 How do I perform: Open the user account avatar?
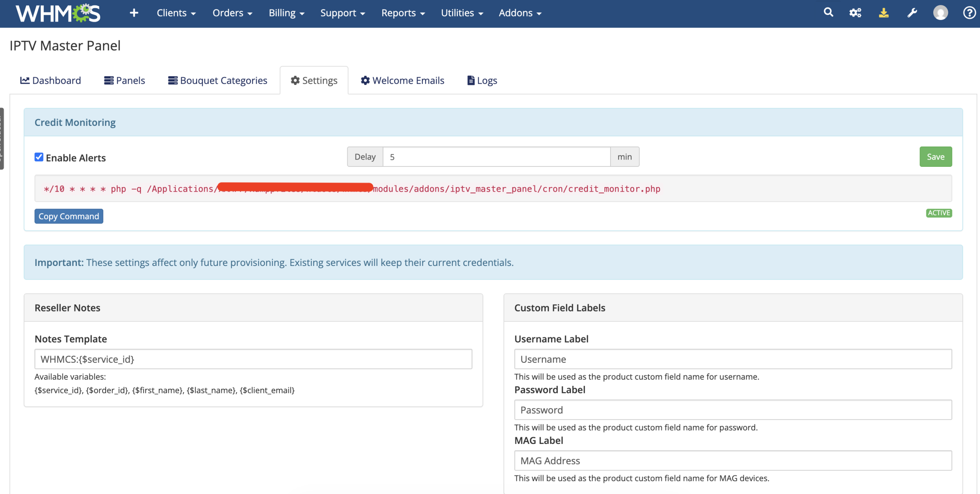pyautogui.click(x=940, y=13)
